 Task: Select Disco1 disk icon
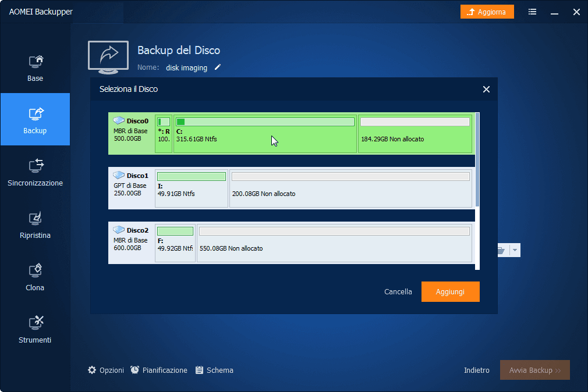[119, 175]
